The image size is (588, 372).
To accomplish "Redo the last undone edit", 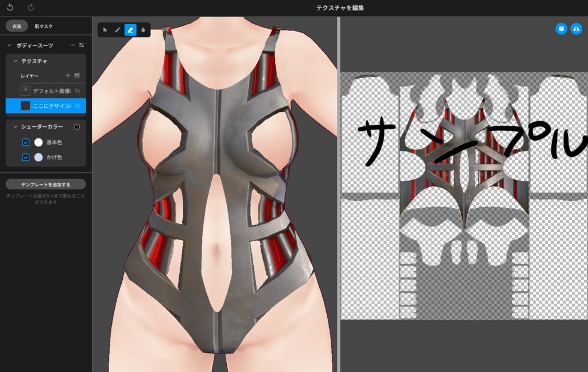I will 31,7.
